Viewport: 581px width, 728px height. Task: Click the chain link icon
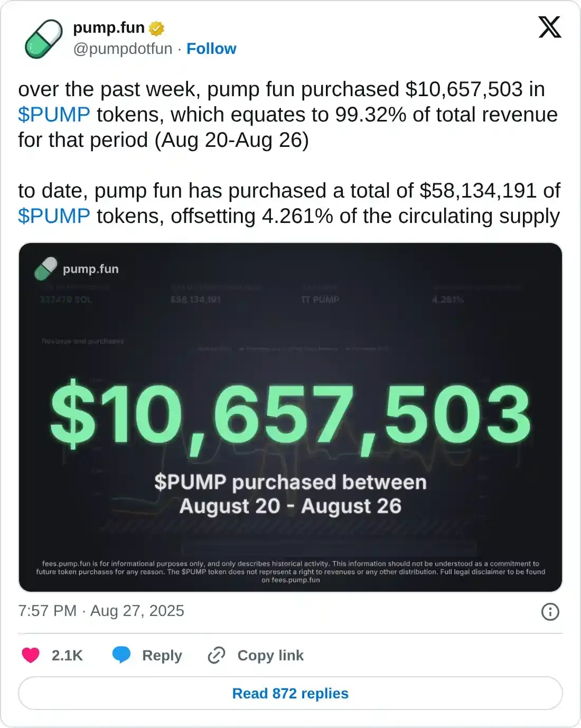pyautogui.click(x=217, y=655)
